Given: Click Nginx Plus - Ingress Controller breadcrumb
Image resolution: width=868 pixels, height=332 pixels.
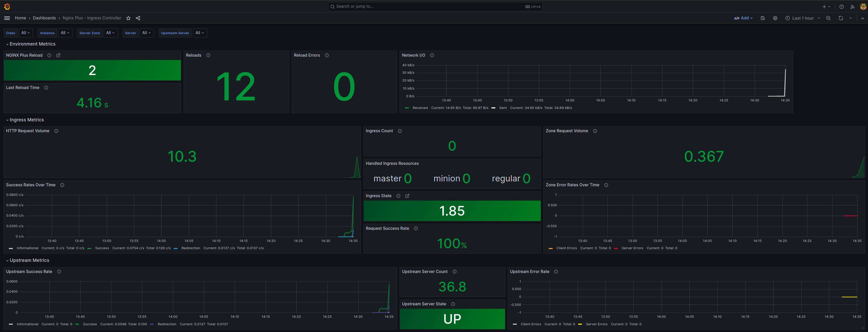Looking at the screenshot, I should (92, 18).
